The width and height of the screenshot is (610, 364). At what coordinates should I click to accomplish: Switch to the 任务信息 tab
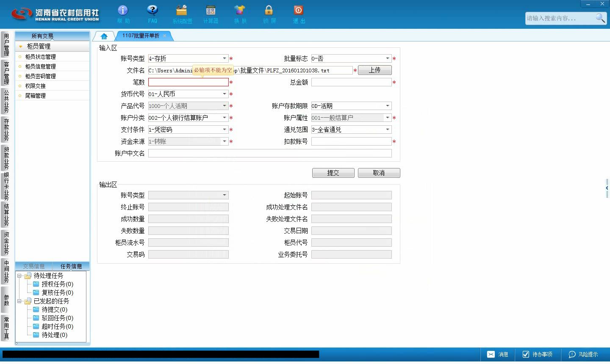(71, 266)
